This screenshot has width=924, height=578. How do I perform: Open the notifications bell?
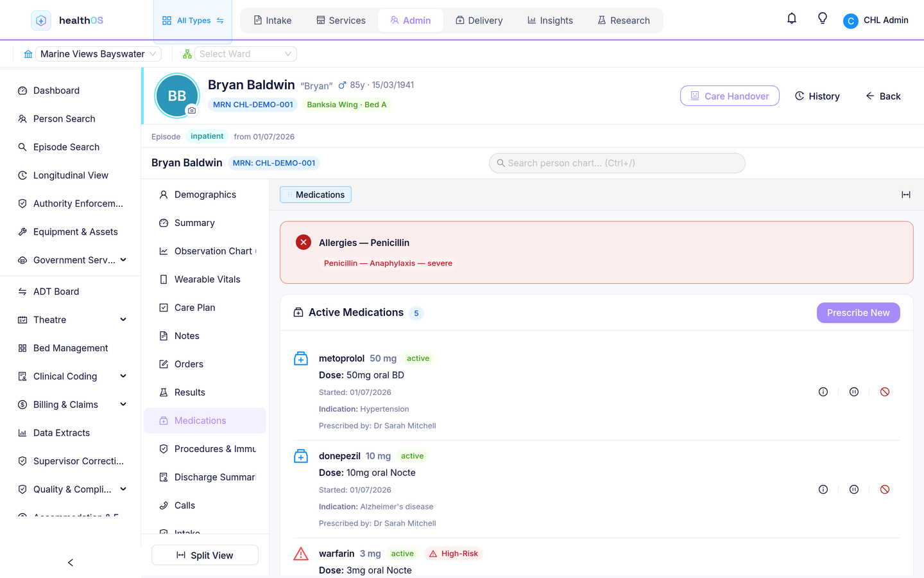pyautogui.click(x=792, y=19)
